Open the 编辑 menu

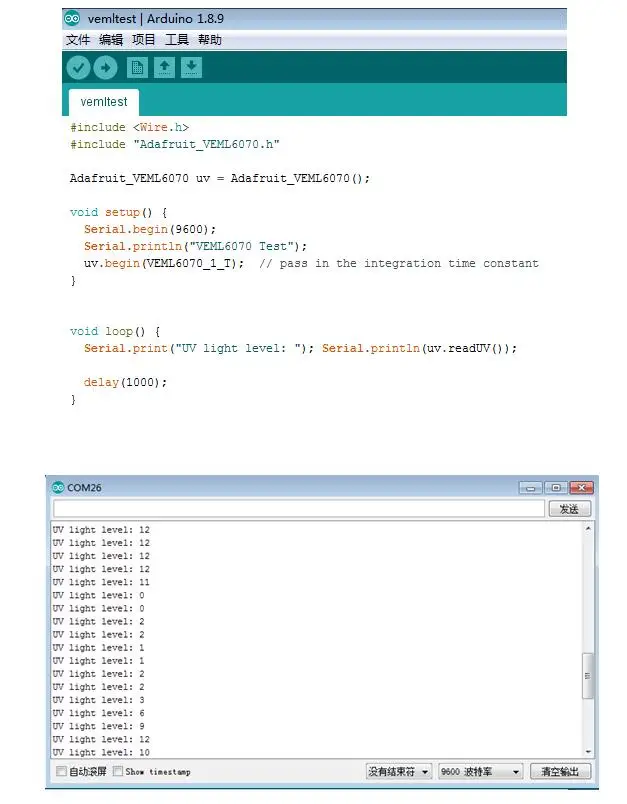[111, 40]
